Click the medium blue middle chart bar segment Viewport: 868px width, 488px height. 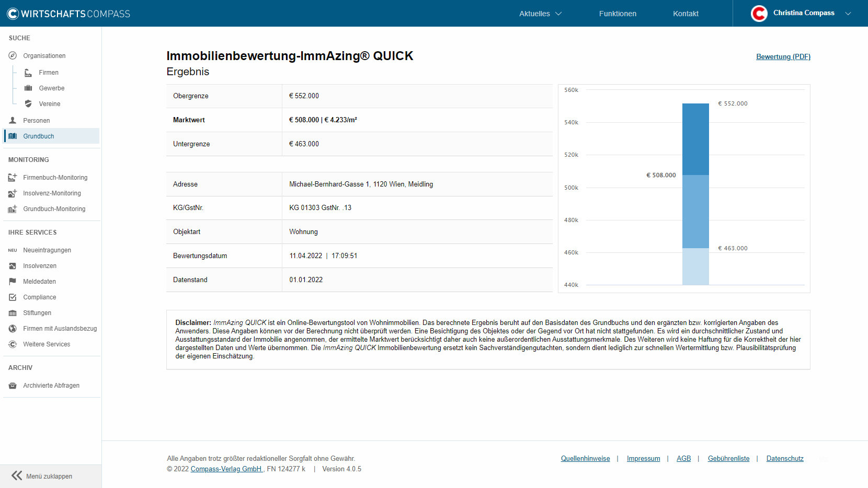(695, 212)
